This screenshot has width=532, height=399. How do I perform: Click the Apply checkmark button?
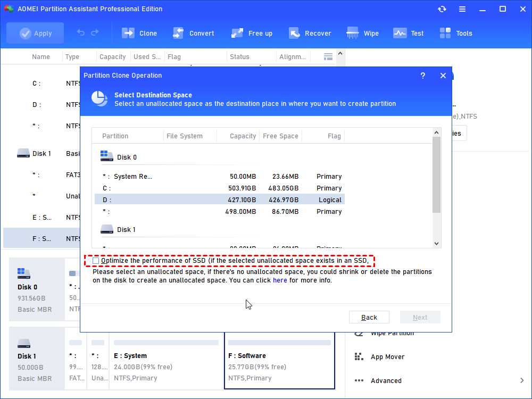coord(35,33)
